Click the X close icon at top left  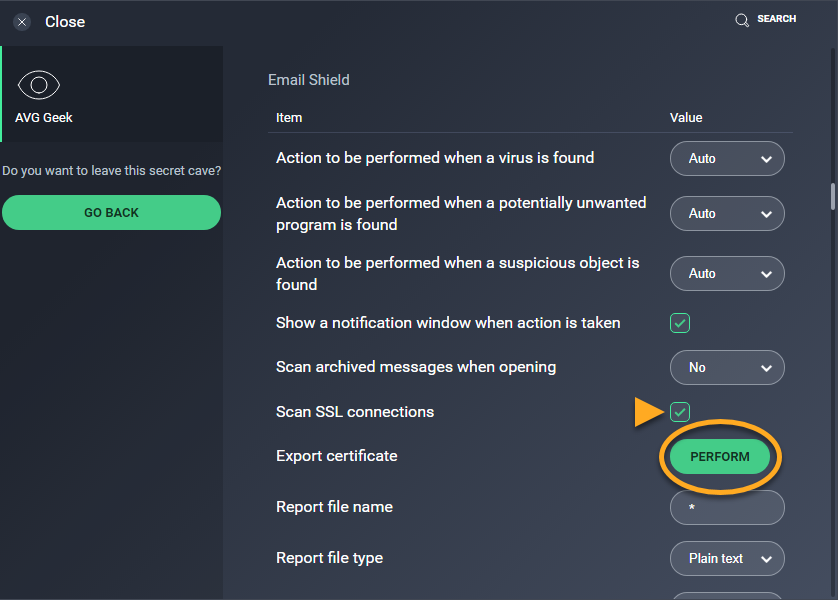[x=22, y=22]
